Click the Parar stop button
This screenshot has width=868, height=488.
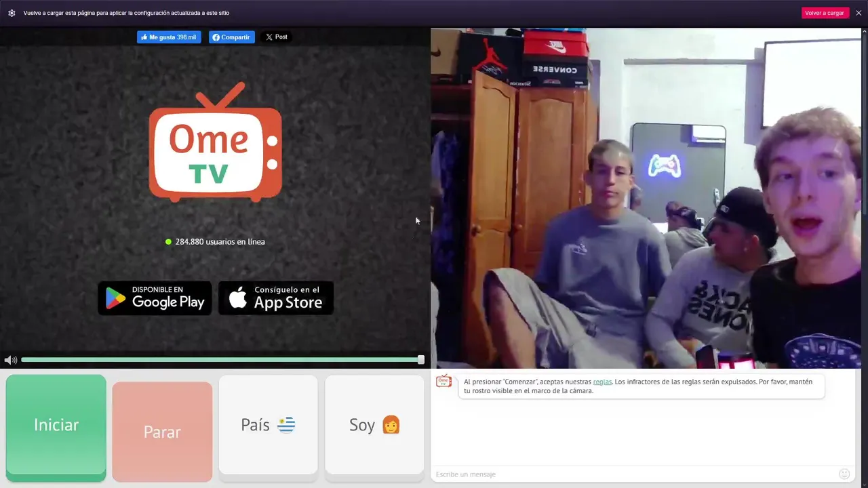click(x=162, y=432)
